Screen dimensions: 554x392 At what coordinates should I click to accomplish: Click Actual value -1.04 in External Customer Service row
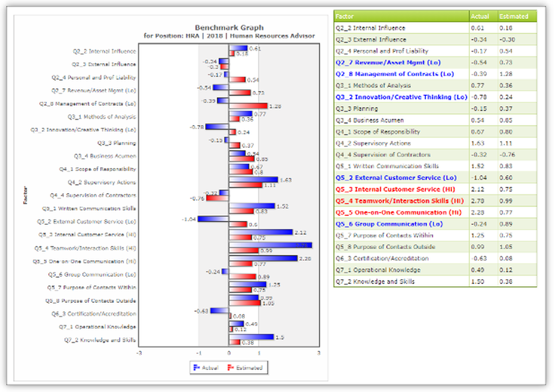tap(479, 178)
